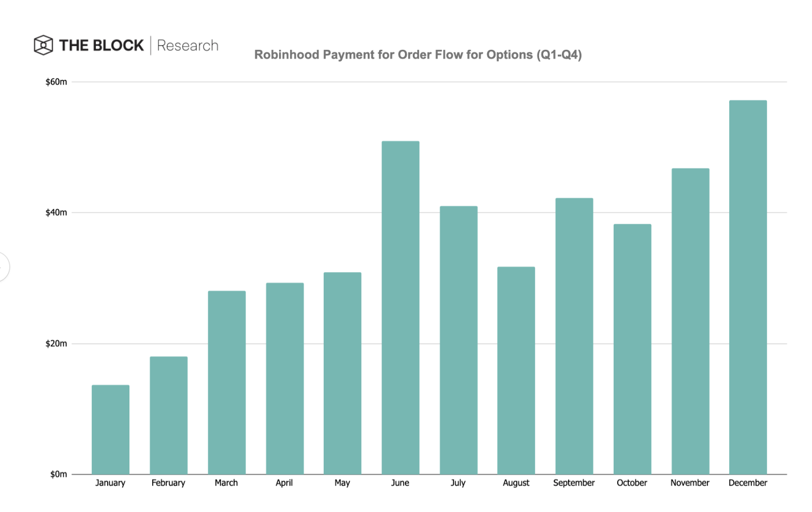Viewport: 812px width, 512px height.
Task: Click the June axis label
Action: (400, 483)
